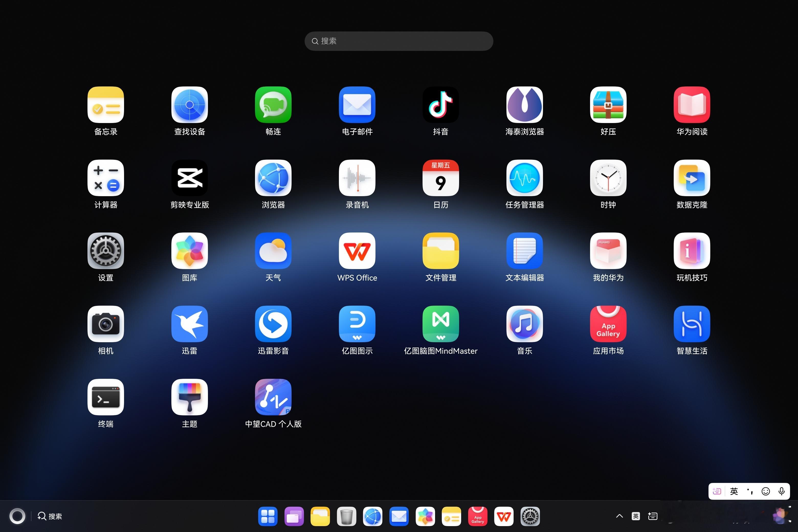Viewport: 798px width, 532px height.
Task: Open 迅雷影音 media player
Action: tap(273, 324)
